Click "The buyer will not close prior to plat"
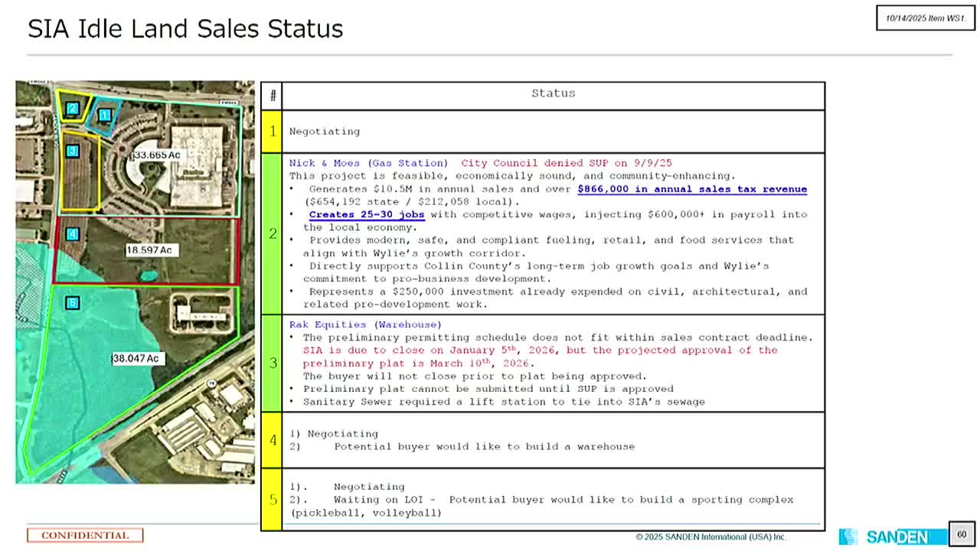 coord(475,377)
